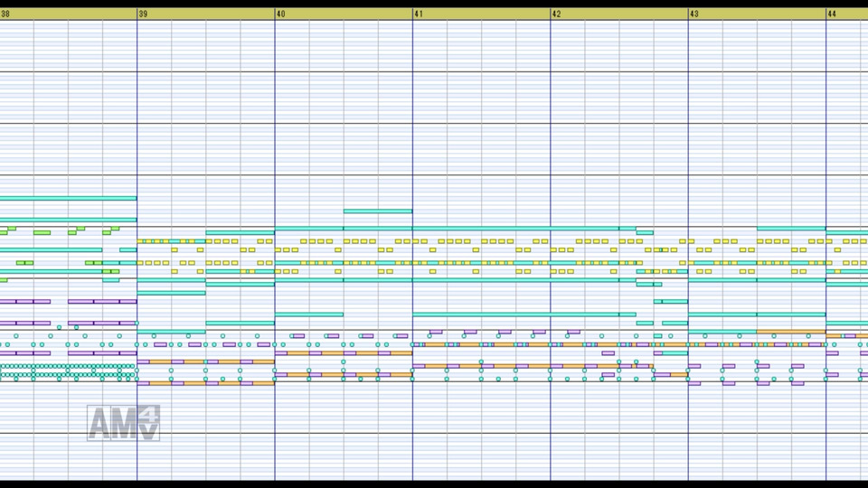Select the highest cyan note in measure 40

click(x=378, y=211)
